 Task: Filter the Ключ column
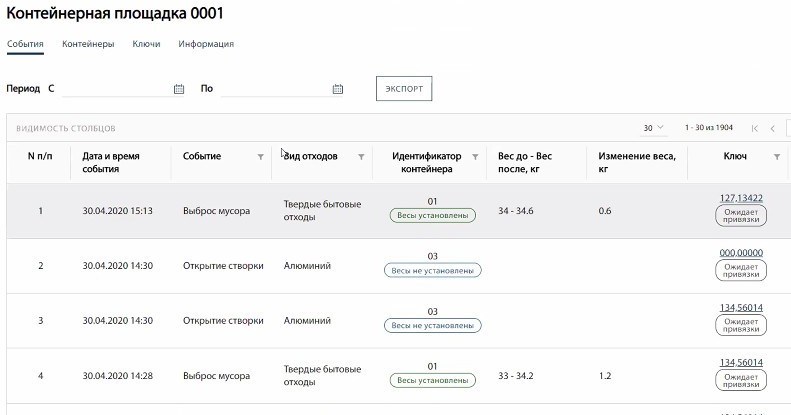777,157
